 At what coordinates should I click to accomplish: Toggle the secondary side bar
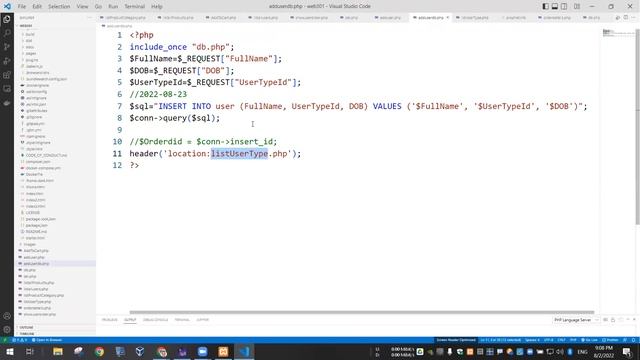tap(564, 7)
